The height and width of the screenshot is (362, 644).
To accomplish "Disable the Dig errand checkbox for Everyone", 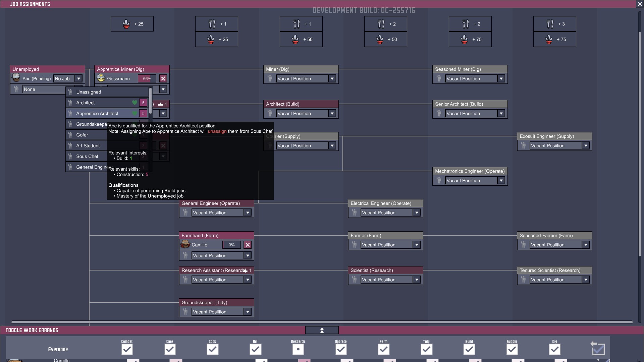I will coord(554,350).
